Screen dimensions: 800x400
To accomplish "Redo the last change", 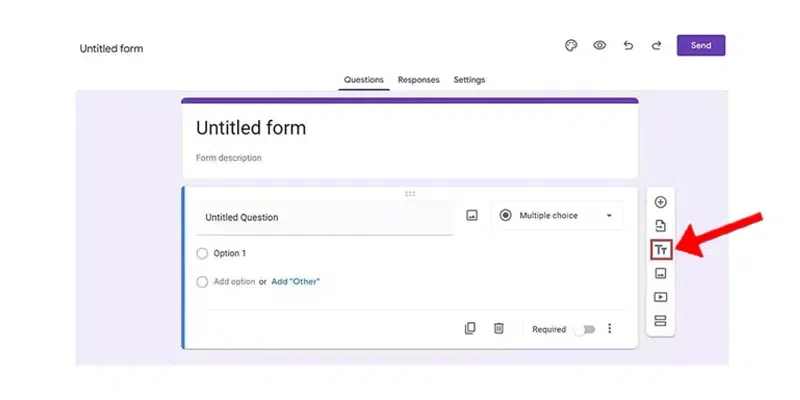I will [656, 46].
